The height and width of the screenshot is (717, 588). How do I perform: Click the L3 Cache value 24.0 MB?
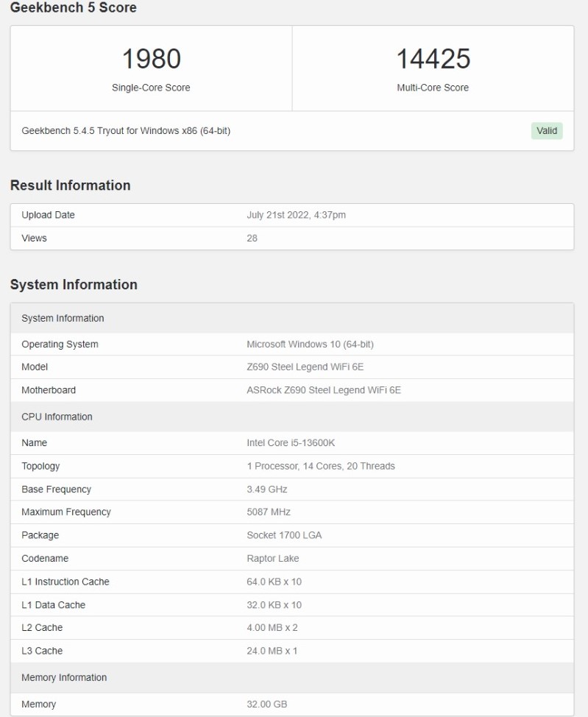click(272, 651)
